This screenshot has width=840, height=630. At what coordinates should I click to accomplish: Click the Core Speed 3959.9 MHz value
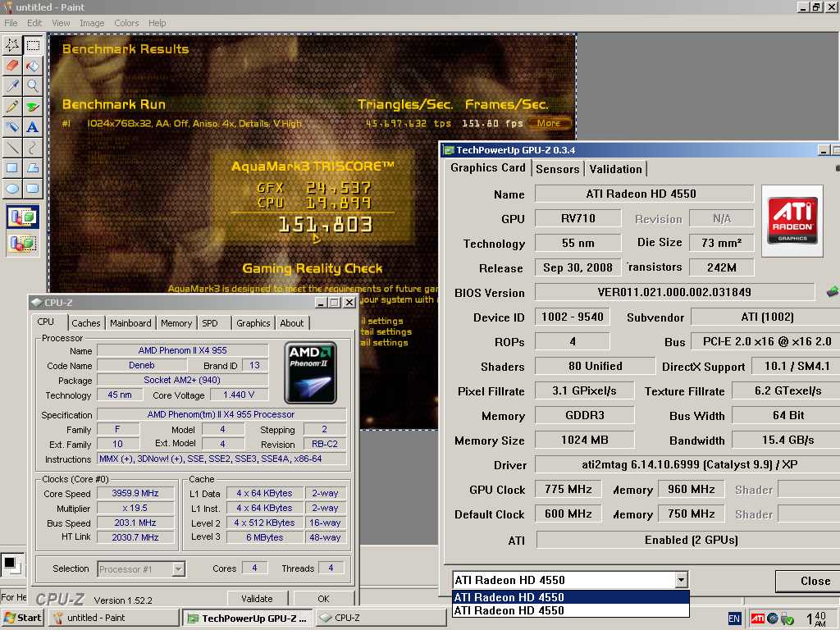(135, 493)
